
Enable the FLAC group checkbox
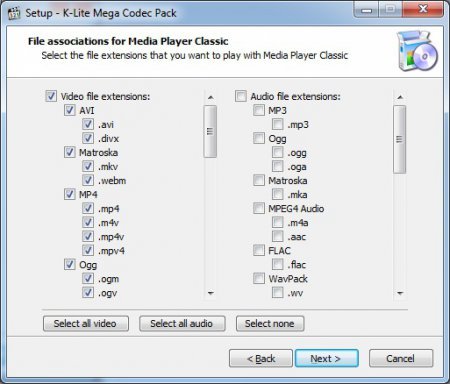tap(259, 250)
